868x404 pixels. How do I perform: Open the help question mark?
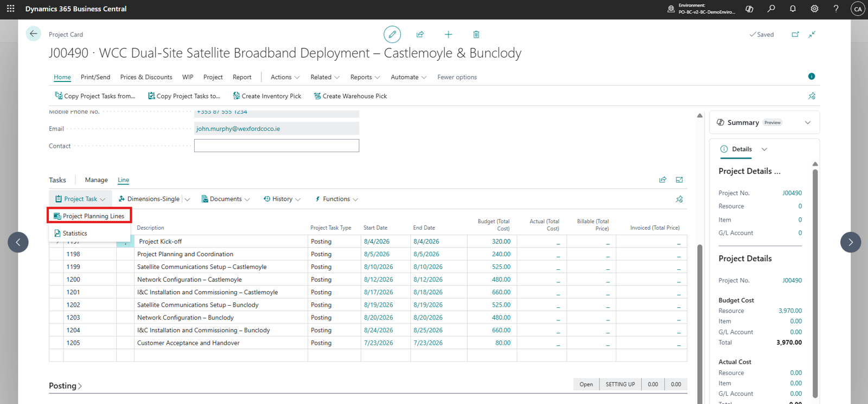pyautogui.click(x=836, y=9)
